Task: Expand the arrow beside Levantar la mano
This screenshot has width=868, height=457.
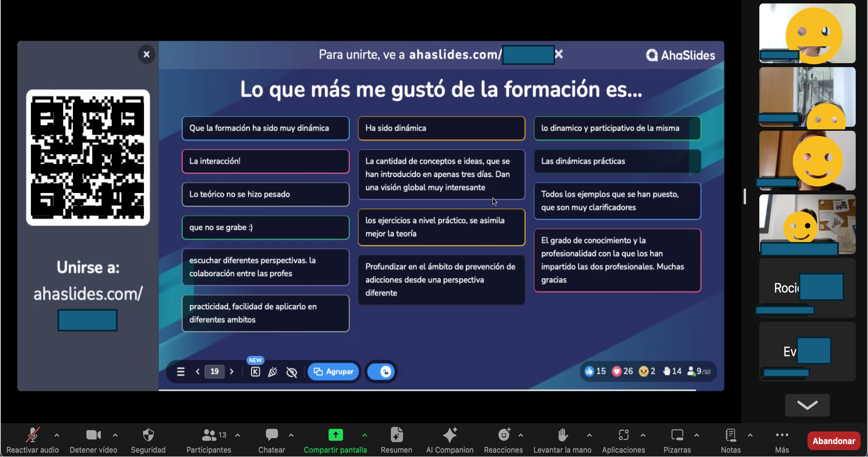Action: pyautogui.click(x=589, y=435)
